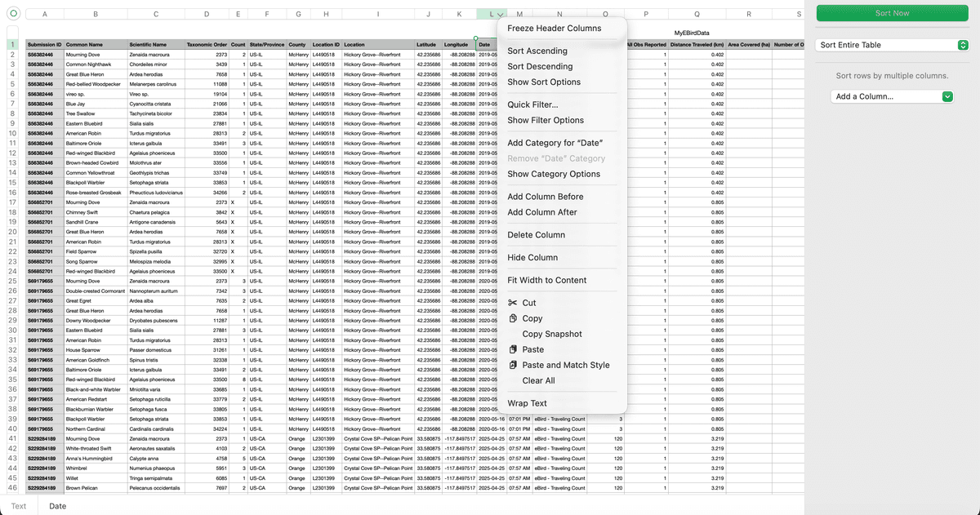
Task: Switch to the Text sheet tab
Action: (19, 506)
